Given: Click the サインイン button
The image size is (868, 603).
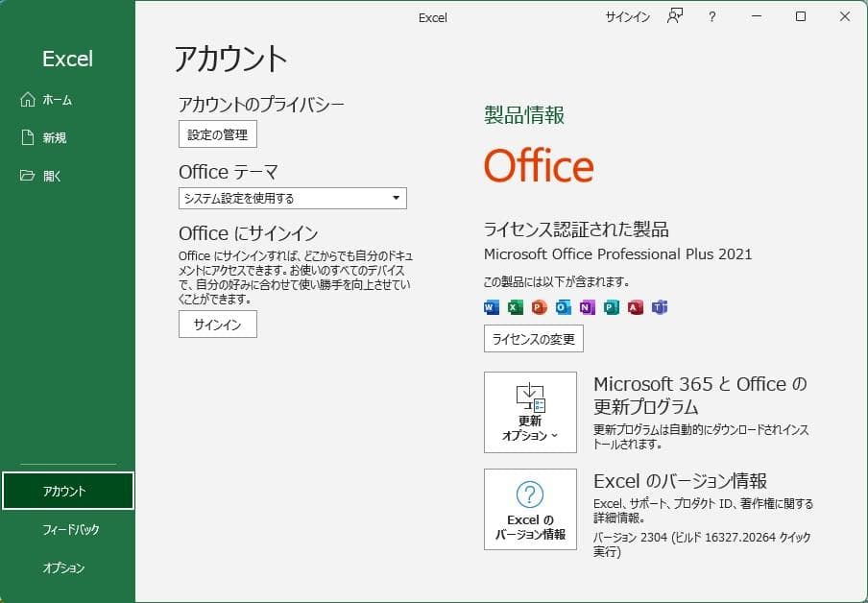Looking at the screenshot, I should (217, 324).
